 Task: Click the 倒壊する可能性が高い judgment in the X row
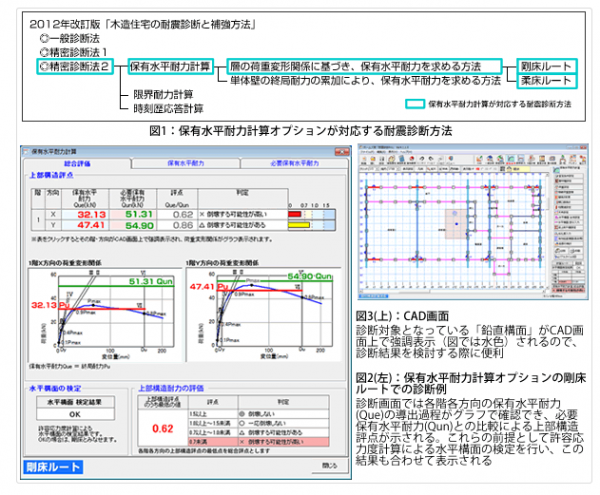coord(243,215)
